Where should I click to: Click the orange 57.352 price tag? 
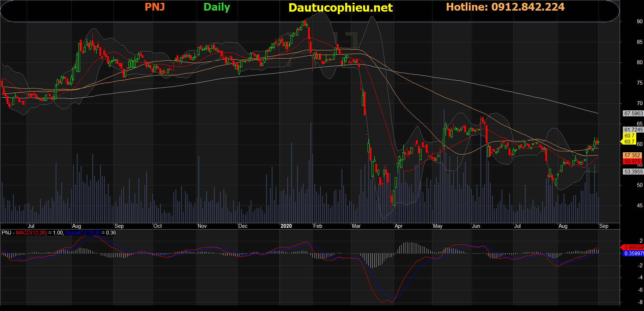point(632,155)
